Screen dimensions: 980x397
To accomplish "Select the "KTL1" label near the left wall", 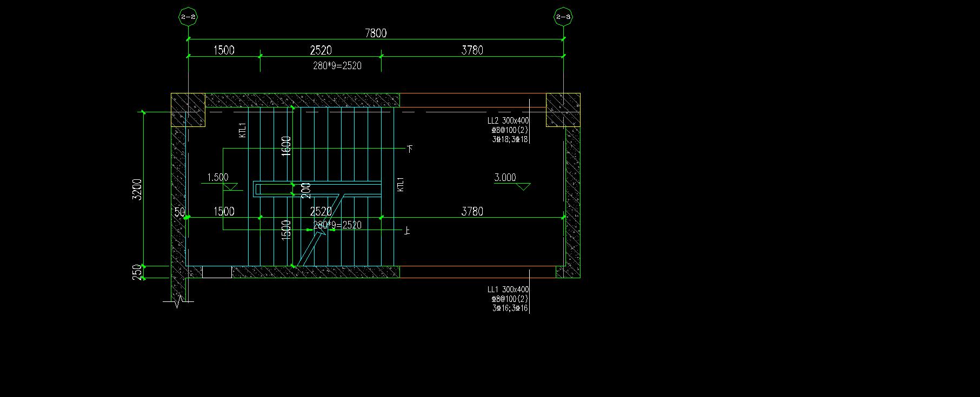I will point(243,130).
